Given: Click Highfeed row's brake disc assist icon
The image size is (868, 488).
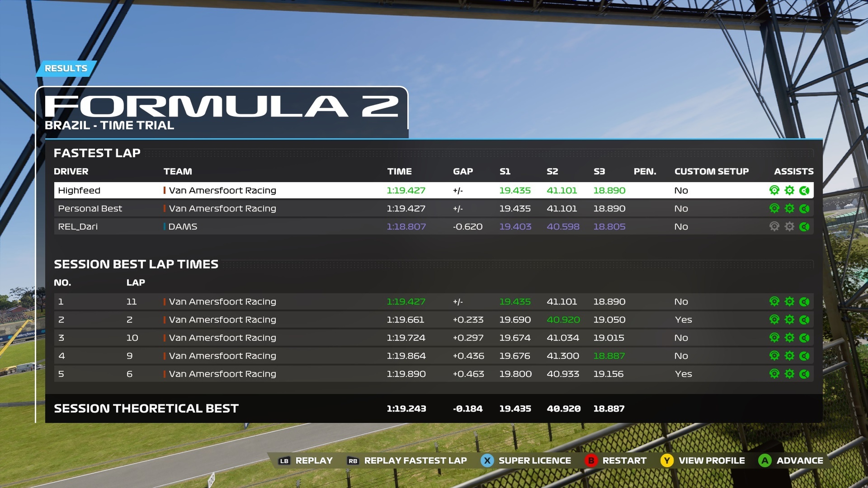Looking at the screenshot, I should [804, 190].
